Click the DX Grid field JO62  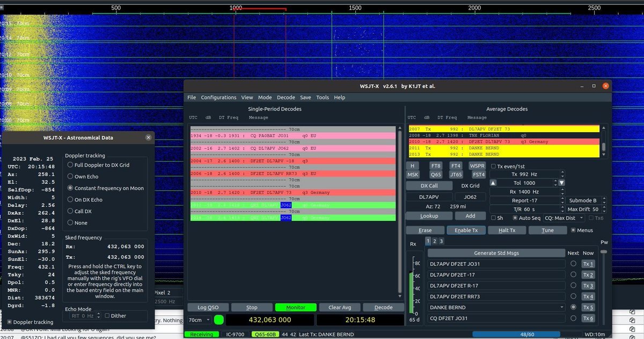pyautogui.click(x=470, y=197)
